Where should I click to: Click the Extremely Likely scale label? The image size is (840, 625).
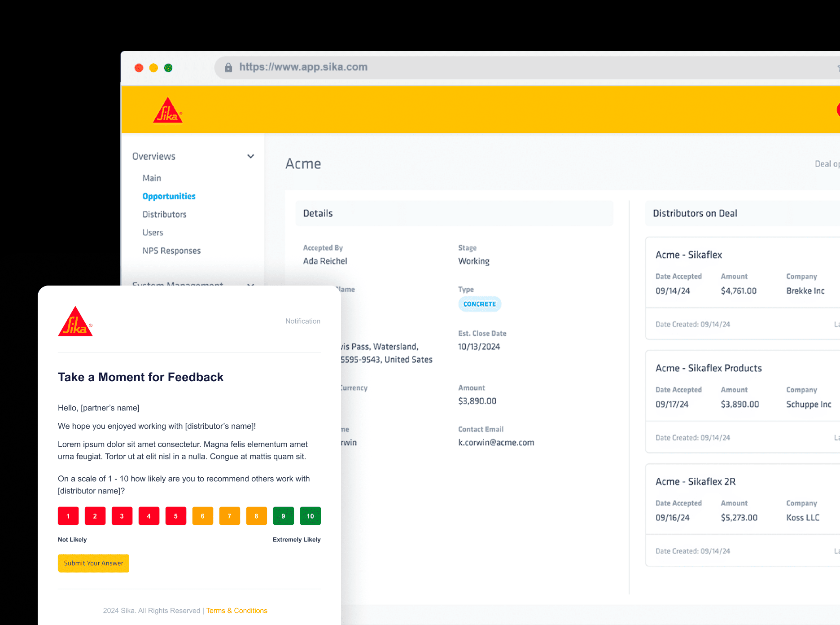pos(297,539)
